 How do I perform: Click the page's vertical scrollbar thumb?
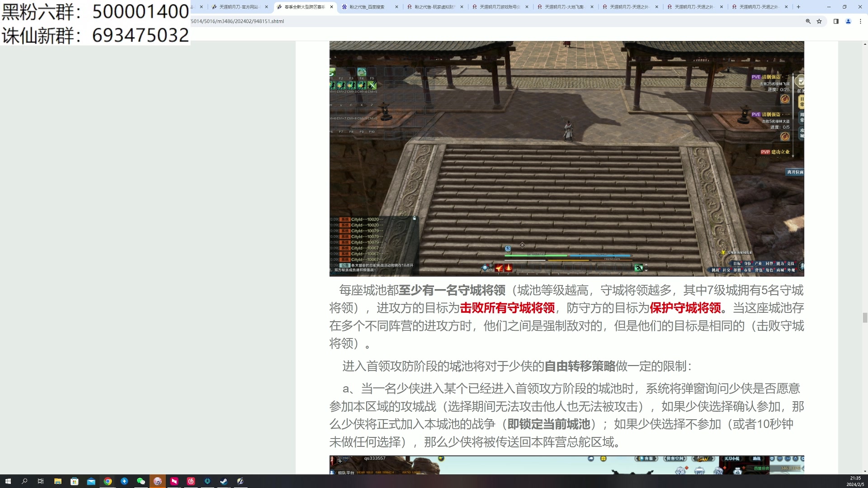tap(864, 318)
